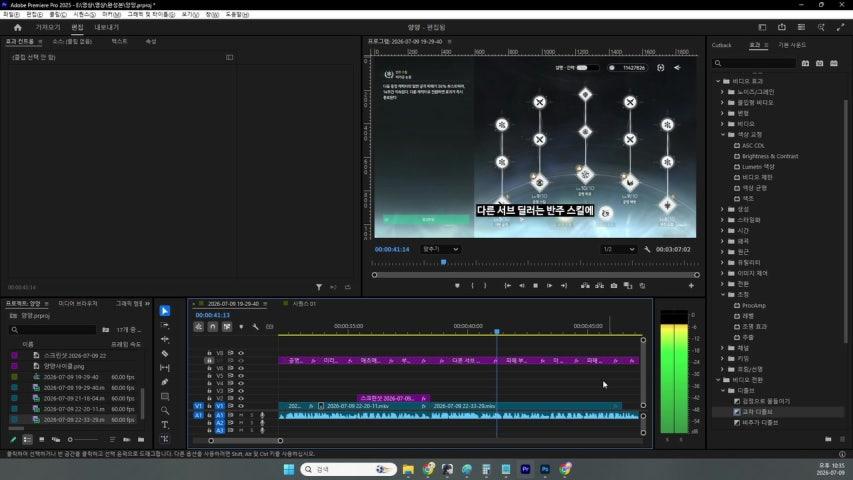Click the Stop playback button
The width and height of the screenshot is (853, 480).
tap(535, 286)
